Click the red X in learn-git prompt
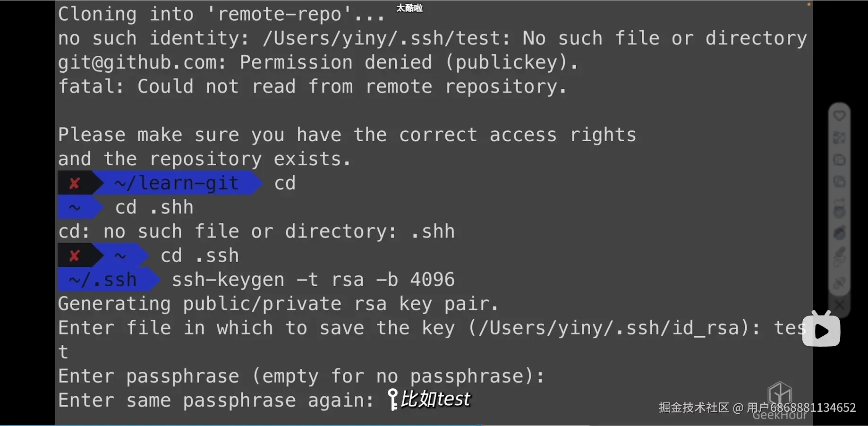The height and width of the screenshot is (426, 868). [x=75, y=183]
